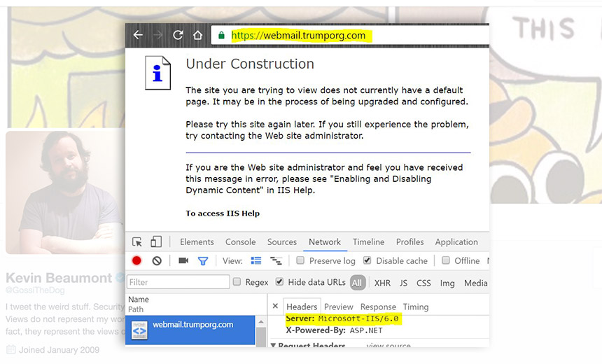
Task: Click the @GossiTheDog handle on the Twitter profile
Action: click(x=35, y=290)
